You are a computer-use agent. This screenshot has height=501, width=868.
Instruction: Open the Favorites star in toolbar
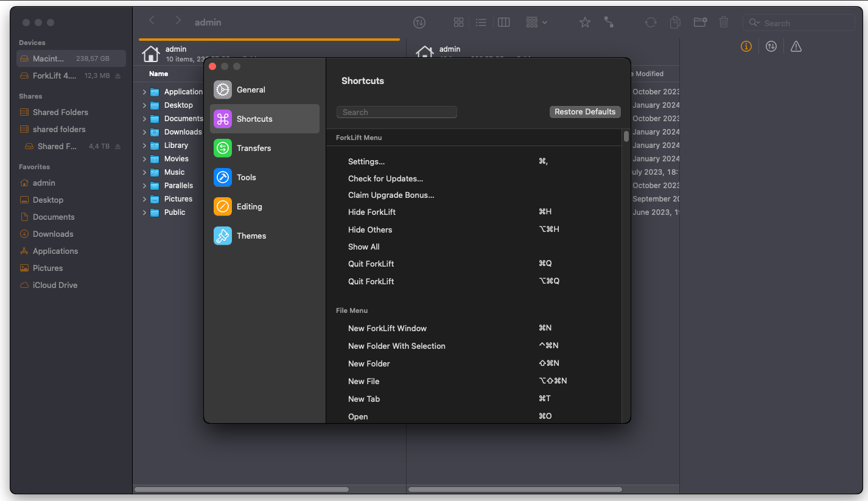pyautogui.click(x=585, y=23)
